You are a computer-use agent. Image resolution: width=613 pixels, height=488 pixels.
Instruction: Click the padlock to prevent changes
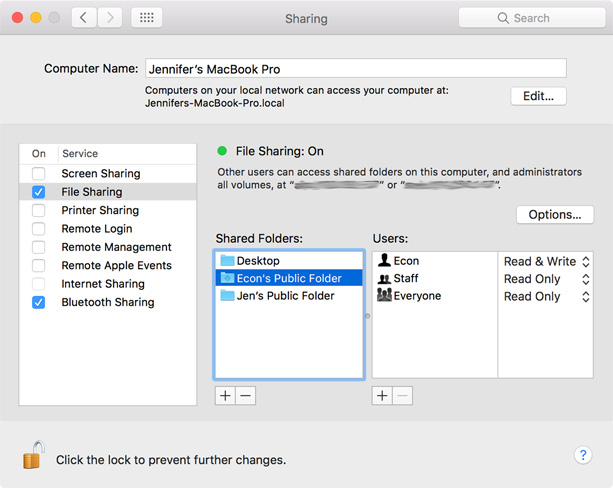pyautogui.click(x=33, y=455)
